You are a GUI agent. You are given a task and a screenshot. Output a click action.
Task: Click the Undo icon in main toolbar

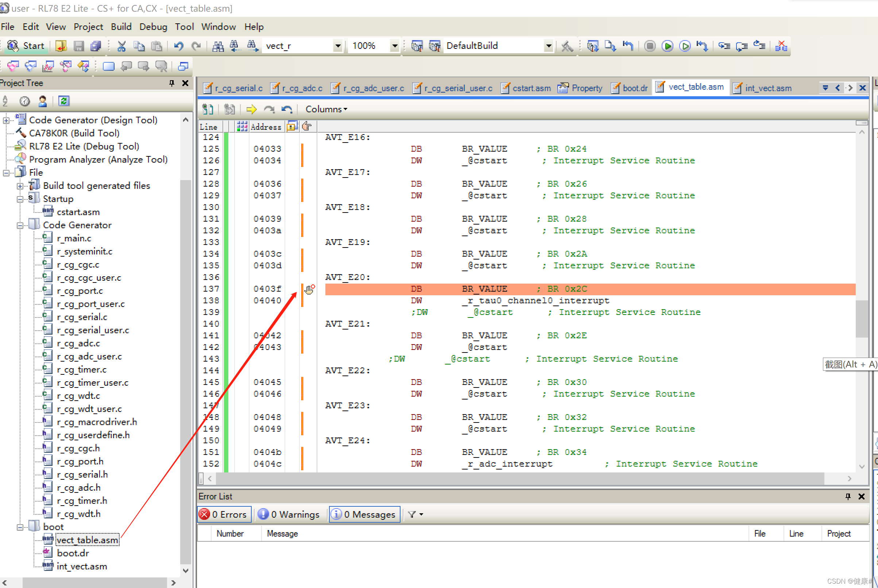tap(179, 46)
